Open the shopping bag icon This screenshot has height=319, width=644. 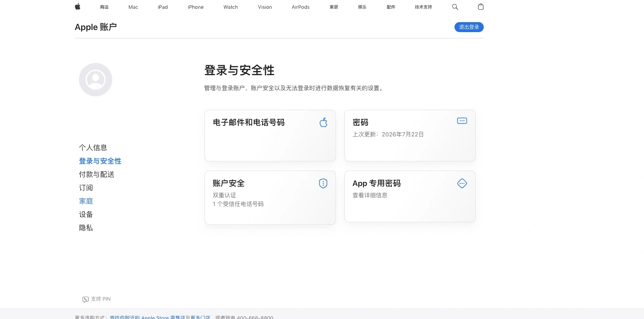481,7
